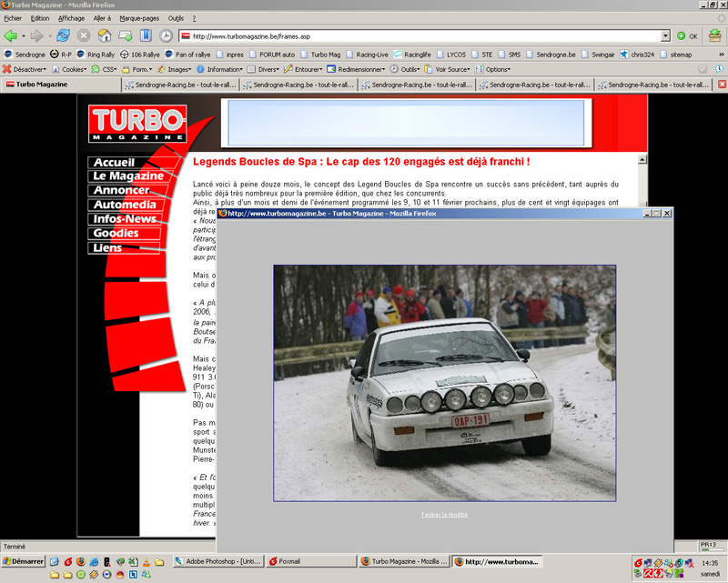
Task: Open Annoncer in the sidebar
Action: point(127,190)
